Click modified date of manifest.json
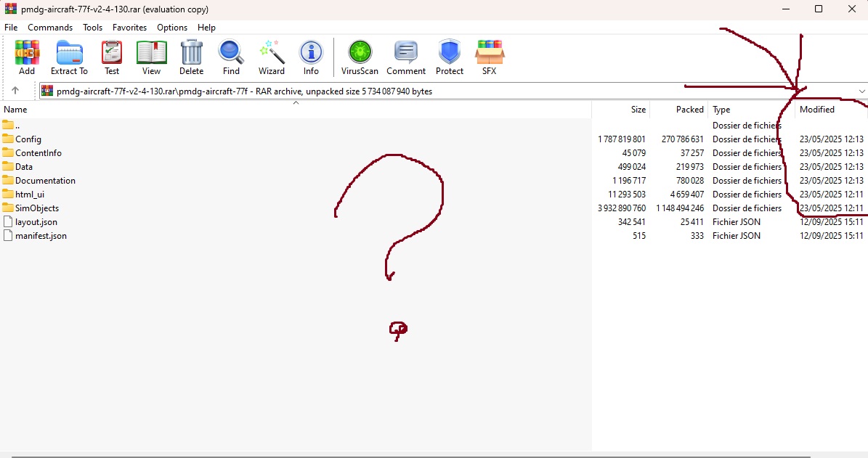Screen dimensions: 868x458 (832, 236)
